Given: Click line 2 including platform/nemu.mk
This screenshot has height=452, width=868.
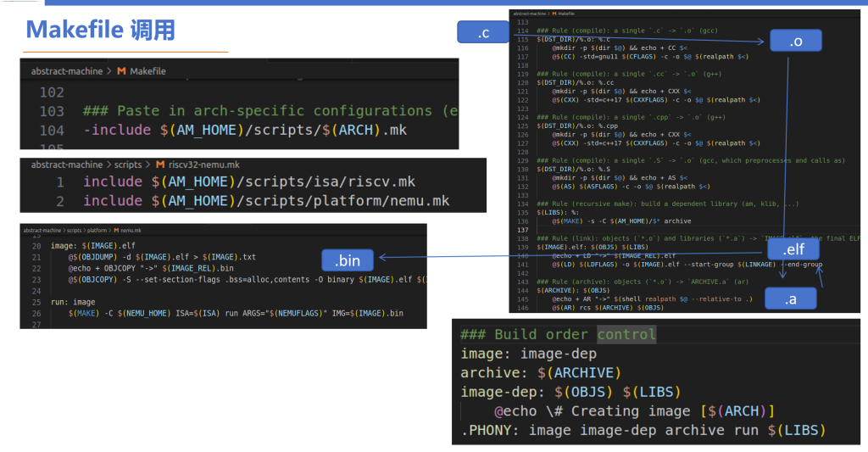Looking at the screenshot, I should 266,201.
